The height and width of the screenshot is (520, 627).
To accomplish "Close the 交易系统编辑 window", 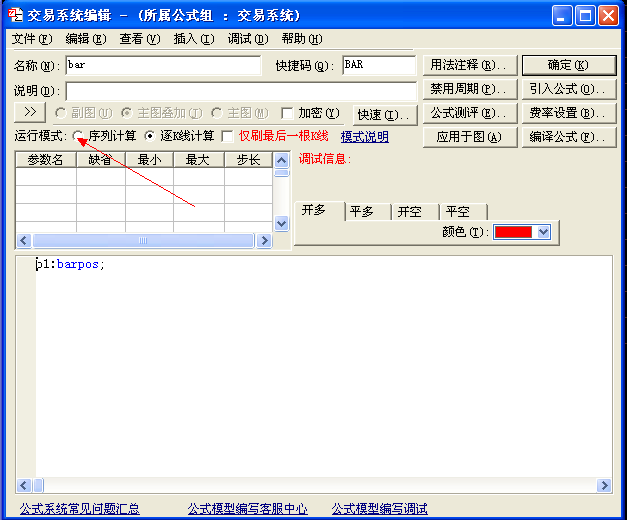I will pos(608,16).
